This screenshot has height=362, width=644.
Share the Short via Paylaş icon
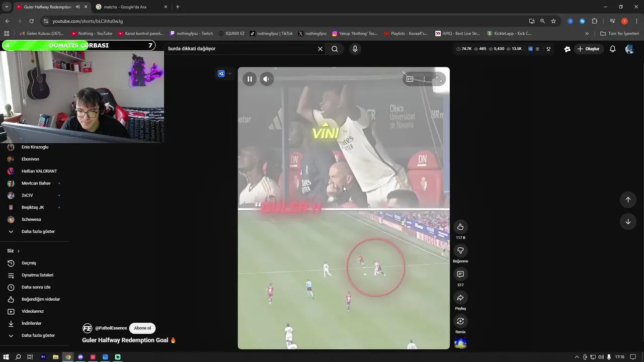(460, 298)
